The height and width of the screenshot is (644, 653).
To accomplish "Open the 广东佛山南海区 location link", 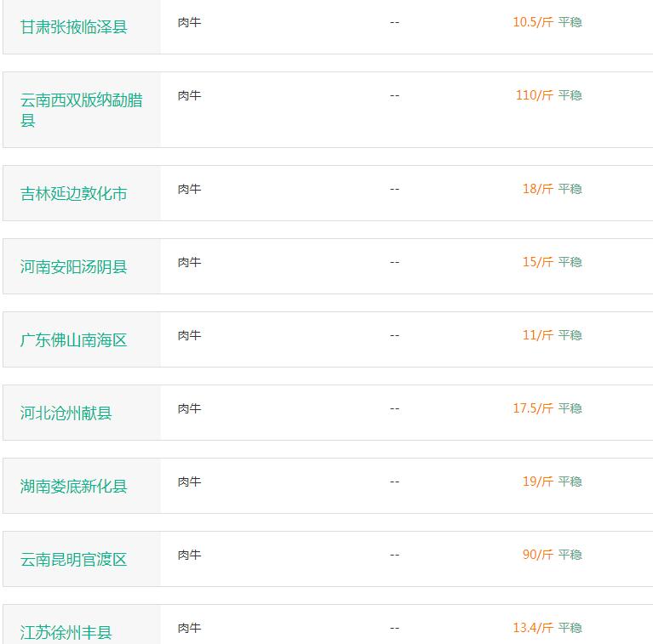I will tap(74, 340).
